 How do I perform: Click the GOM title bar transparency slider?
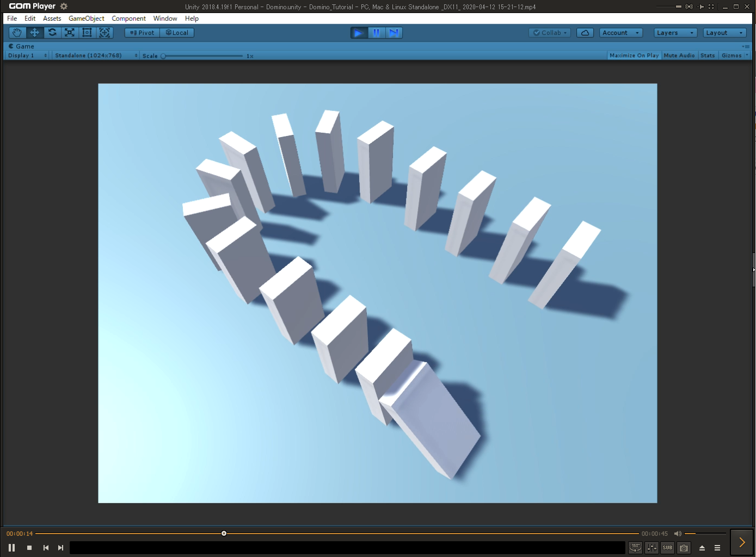668,7
